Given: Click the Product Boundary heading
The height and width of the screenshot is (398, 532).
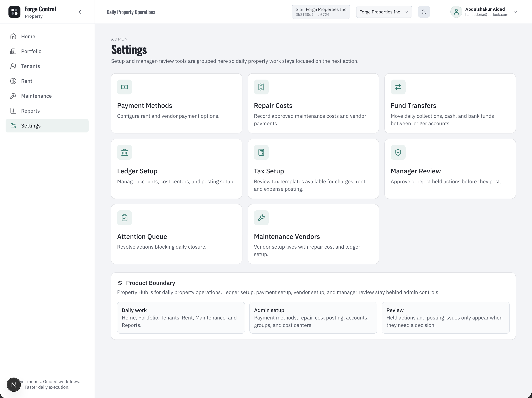Looking at the screenshot, I should [151, 283].
